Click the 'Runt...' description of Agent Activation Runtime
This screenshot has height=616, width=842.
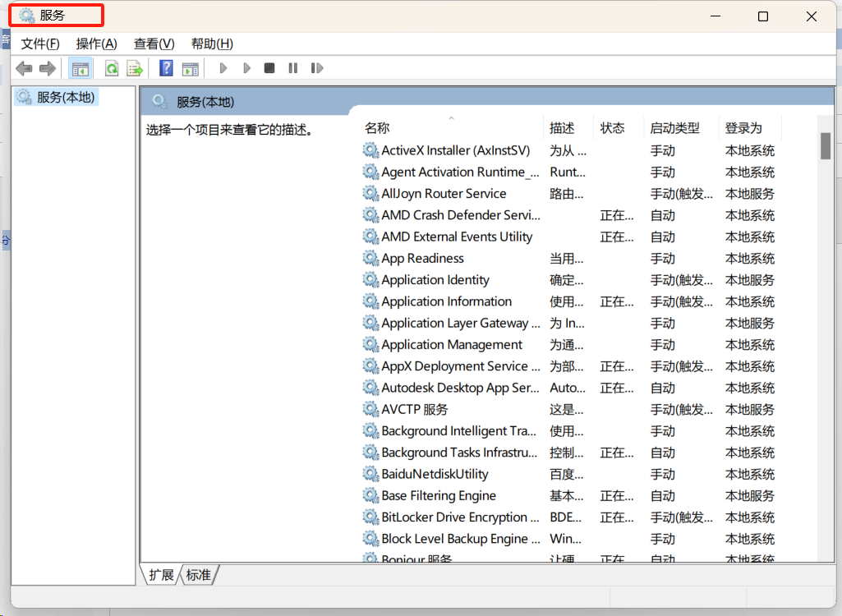[568, 172]
